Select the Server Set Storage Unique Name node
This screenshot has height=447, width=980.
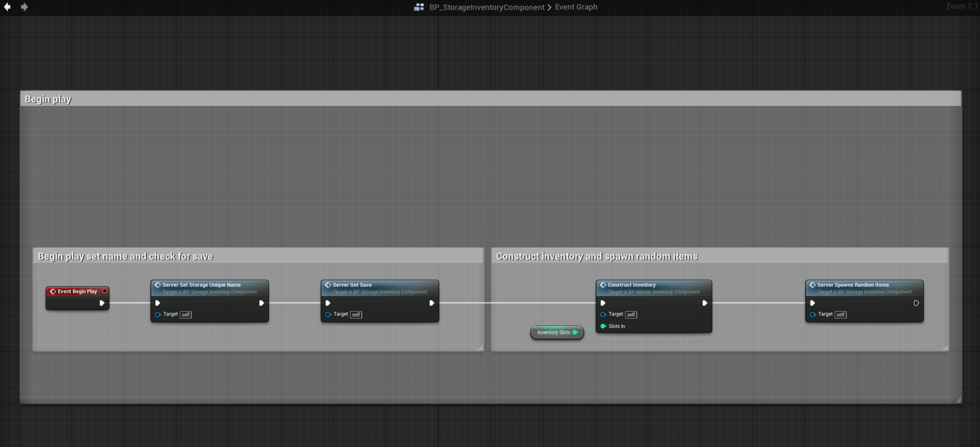pos(201,285)
